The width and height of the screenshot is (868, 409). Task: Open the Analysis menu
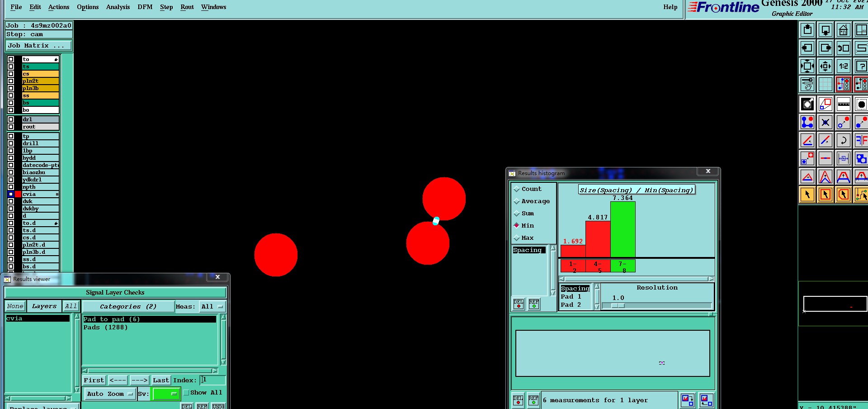pyautogui.click(x=118, y=7)
